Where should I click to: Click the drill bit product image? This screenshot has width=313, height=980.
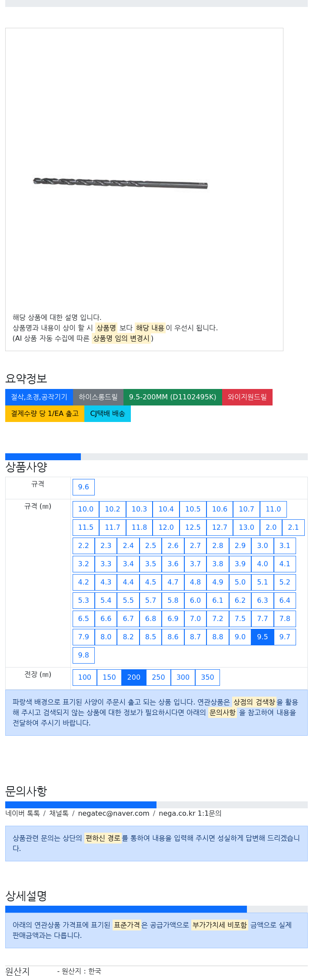coord(120,183)
